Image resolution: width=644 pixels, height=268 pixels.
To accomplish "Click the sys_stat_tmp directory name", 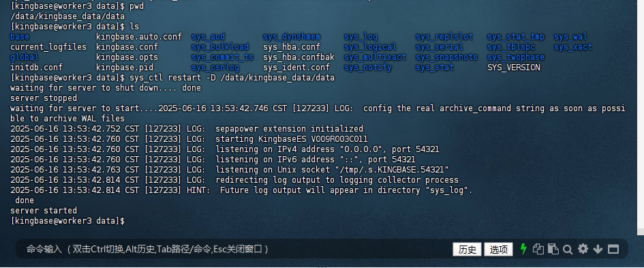I will [516, 37].
